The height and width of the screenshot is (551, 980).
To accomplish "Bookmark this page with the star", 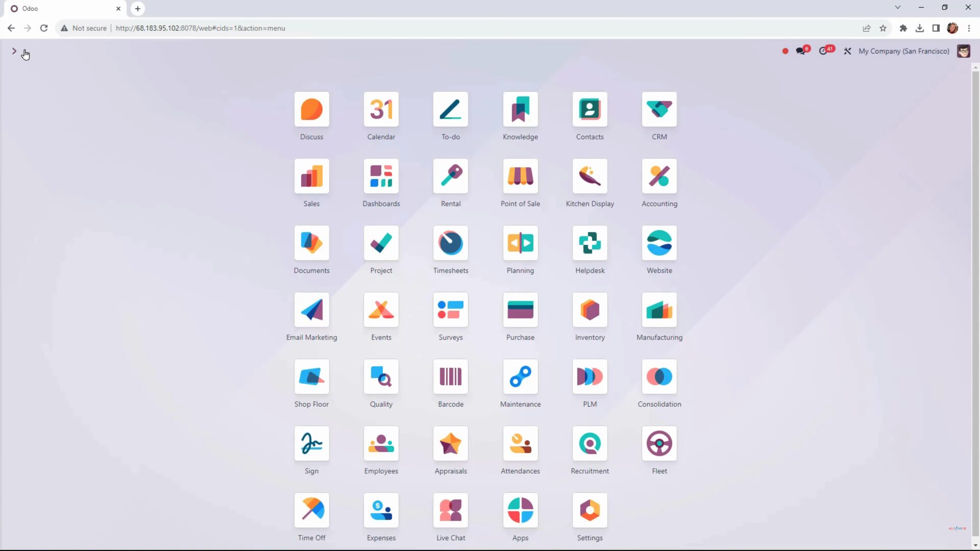I will tap(883, 28).
